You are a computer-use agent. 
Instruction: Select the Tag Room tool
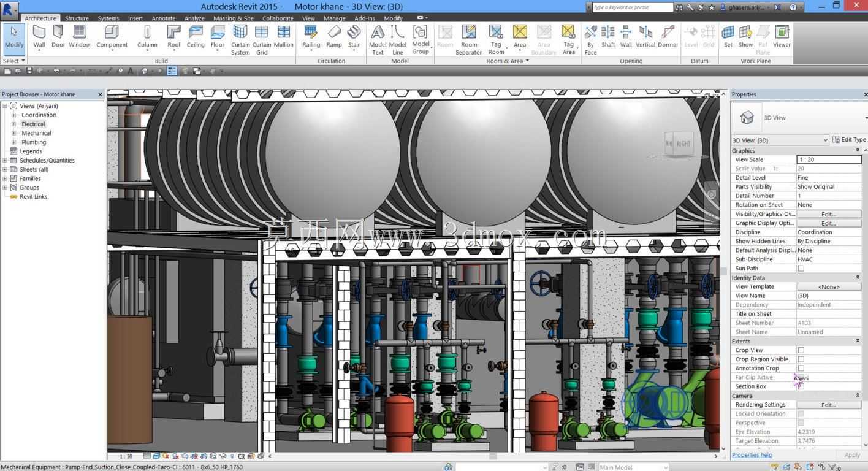(496, 40)
